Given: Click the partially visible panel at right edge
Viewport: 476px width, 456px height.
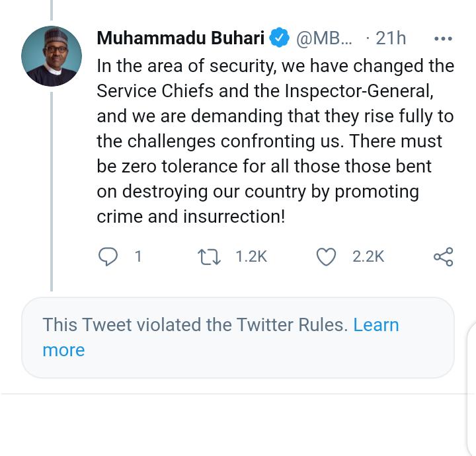Looking at the screenshot, I should [x=472, y=390].
